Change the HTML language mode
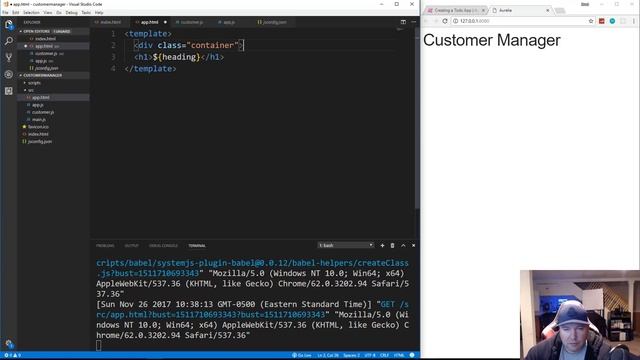This screenshot has width=640, height=360. pyautogui.click(x=399, y=356)
